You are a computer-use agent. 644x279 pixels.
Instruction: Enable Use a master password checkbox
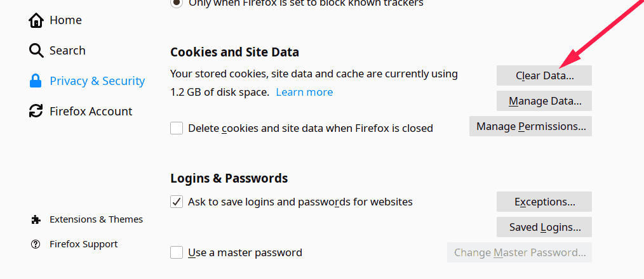177,252
